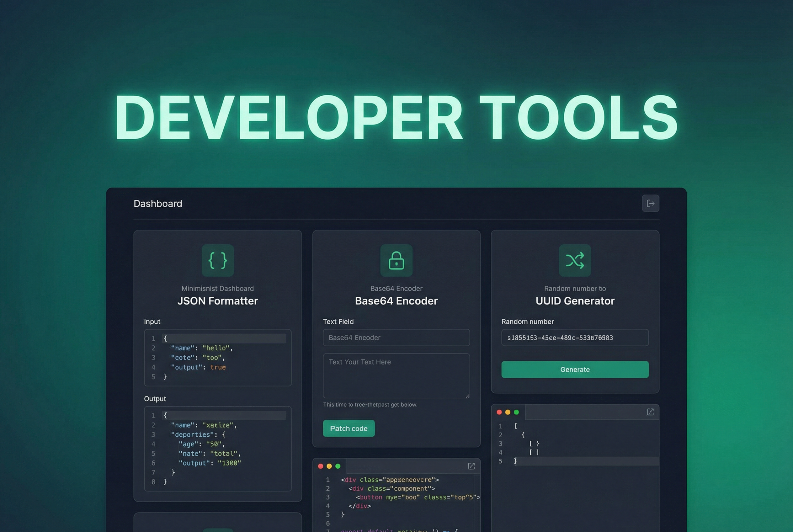This screenshot has height=532, width=793.
Task: Select the random number field showing the UUID
Action: [x=575, y=338]
